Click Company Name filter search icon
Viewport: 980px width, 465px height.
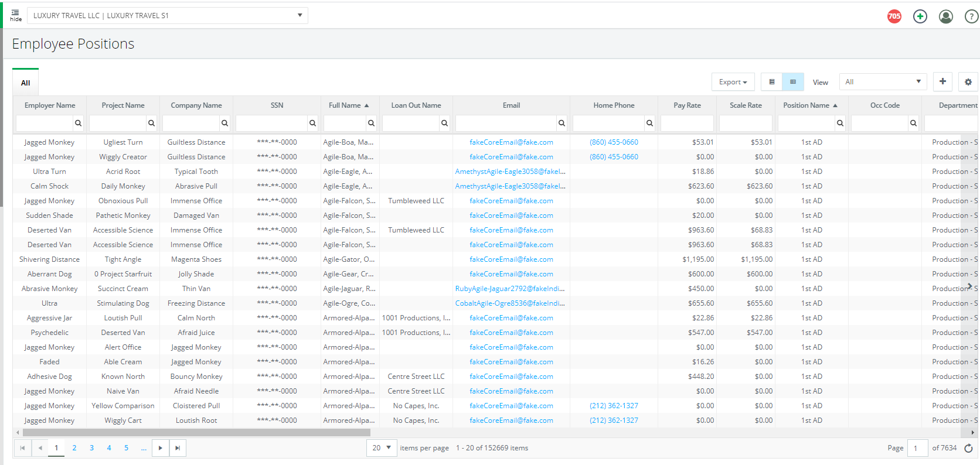pos(224,123)
